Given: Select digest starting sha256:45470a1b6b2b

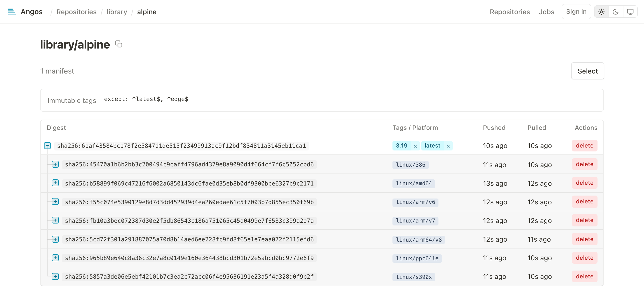Looking at the screenshot, I should tap(189, 164).
